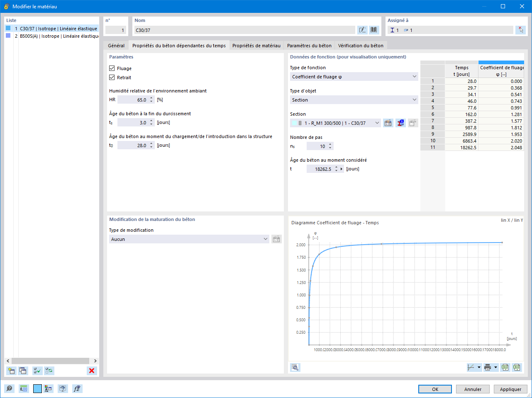Click the lin X / lin Y scale label

(512, 220)
